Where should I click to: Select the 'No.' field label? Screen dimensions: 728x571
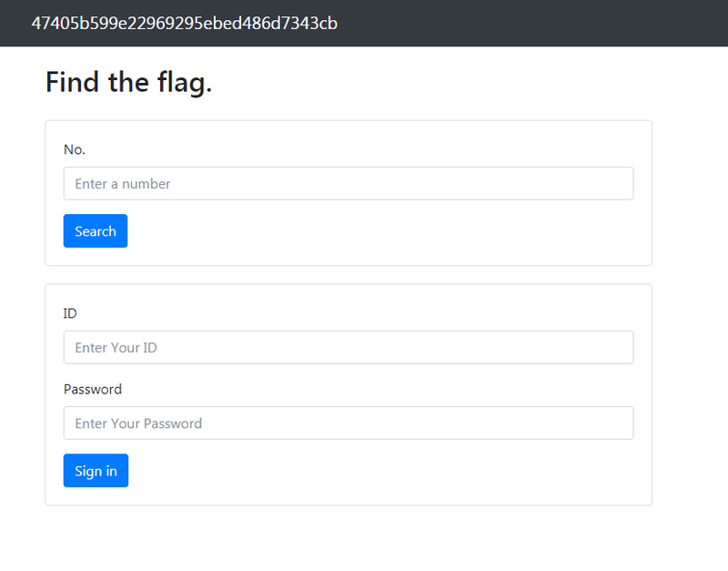coord(75,149)
